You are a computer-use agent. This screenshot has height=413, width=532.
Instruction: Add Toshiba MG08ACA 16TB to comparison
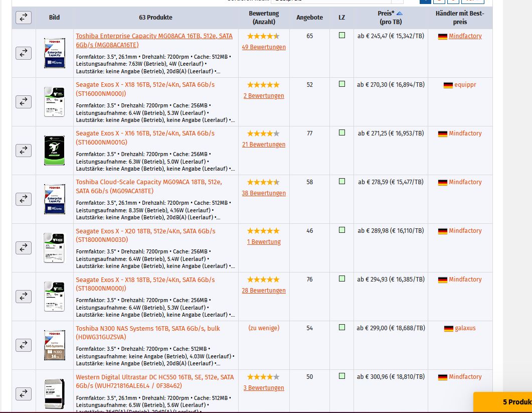click(24, 53)
